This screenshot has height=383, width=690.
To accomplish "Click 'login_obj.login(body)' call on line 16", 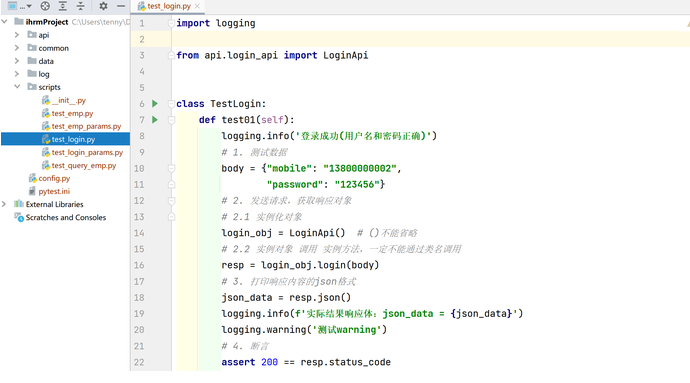I will pos(320,265).
